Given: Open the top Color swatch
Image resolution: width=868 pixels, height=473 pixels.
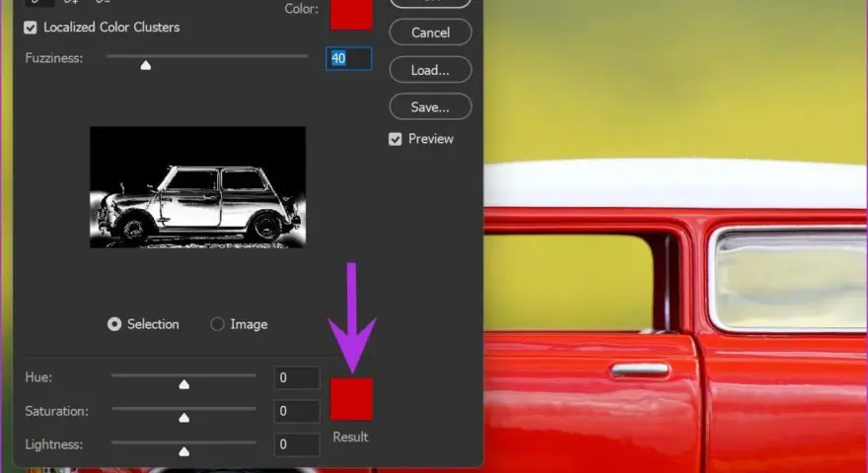Looking at the screenshot, I should [351, 15].
